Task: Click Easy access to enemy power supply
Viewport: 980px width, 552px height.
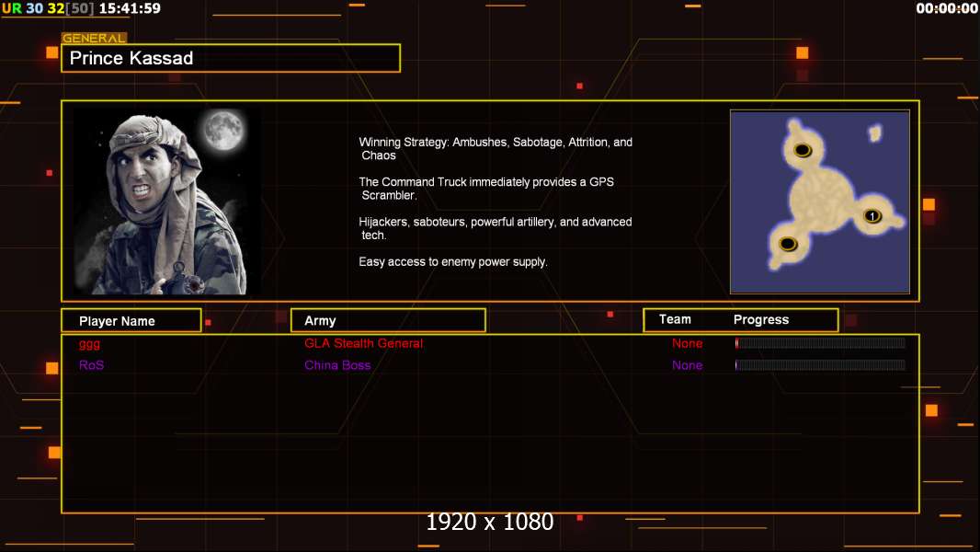Action: click(453, 262)
